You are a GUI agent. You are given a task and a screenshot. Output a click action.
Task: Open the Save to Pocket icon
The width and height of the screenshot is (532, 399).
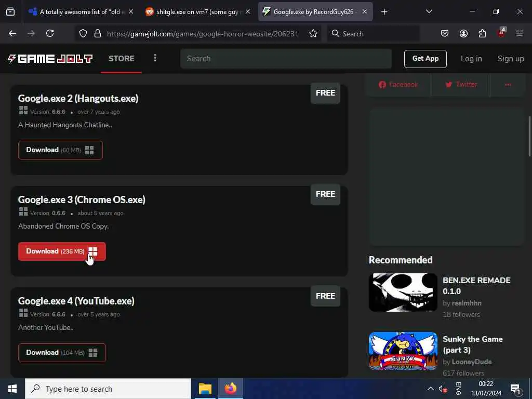445,33
